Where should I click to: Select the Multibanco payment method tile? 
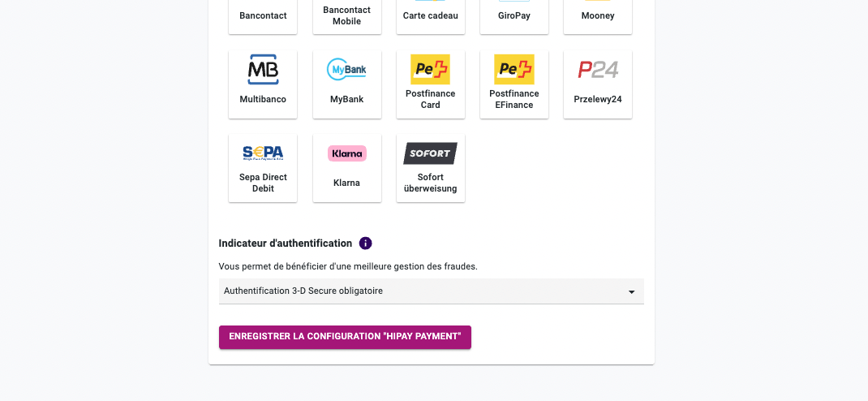point(263,84)
